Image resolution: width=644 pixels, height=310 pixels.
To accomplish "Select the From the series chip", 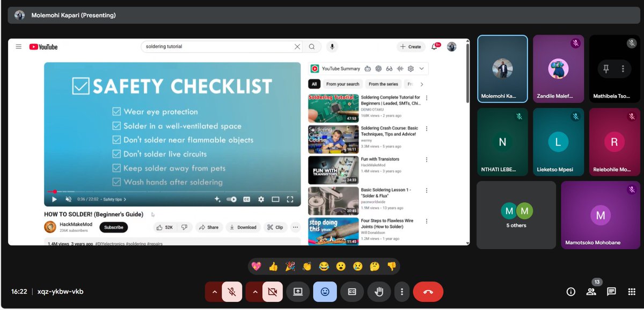I will click(383, 84).
